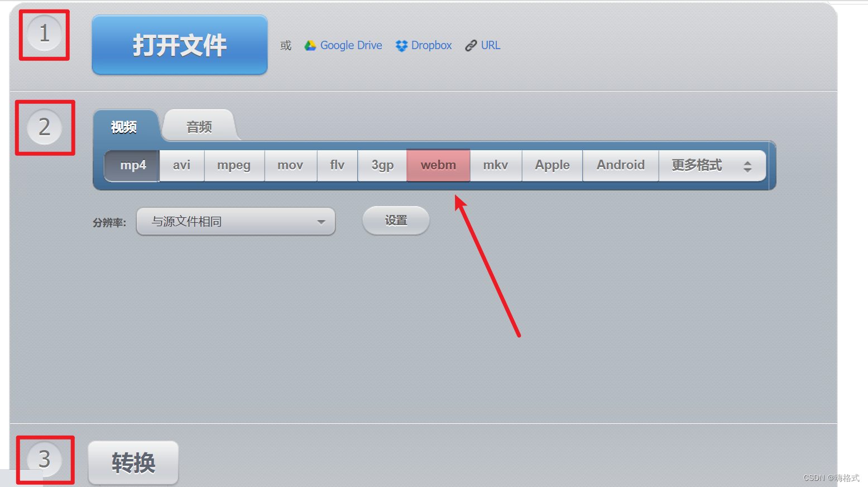This screenshot has height=487, width=868.
Task: Open the 分辨率 resolution dropdown
Action: pos(235,221)
